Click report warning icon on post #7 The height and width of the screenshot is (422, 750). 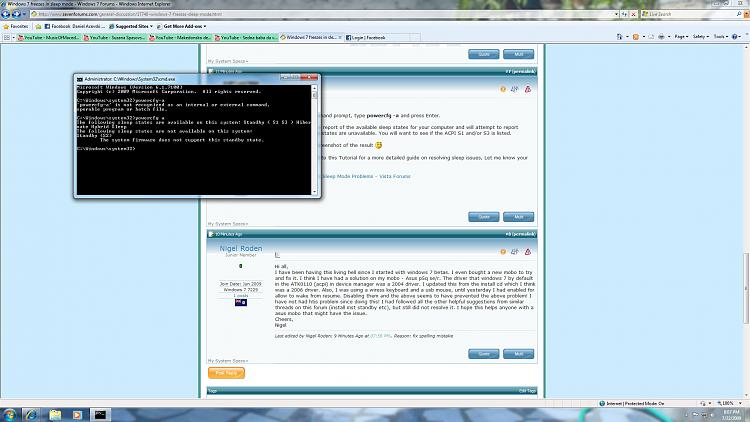528,89
